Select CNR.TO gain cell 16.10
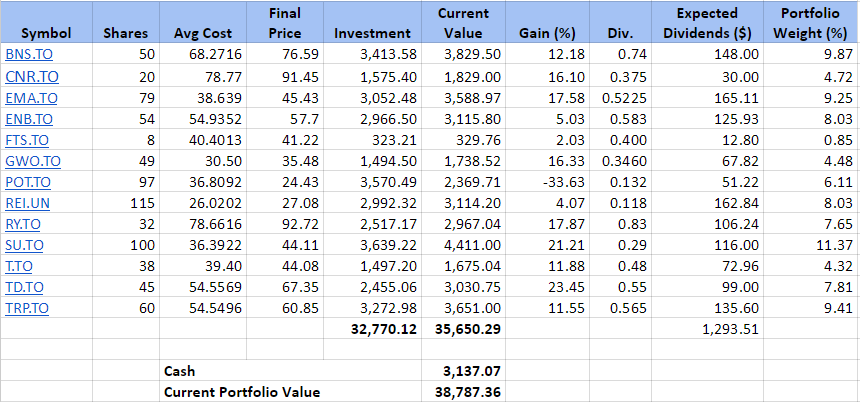The image size is (860, 402). 547,77
